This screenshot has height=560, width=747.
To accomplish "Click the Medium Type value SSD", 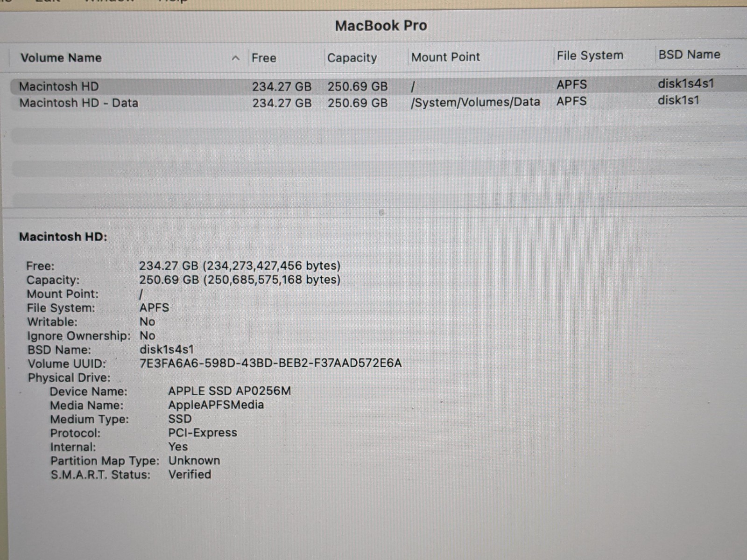I will pos(180,419).
